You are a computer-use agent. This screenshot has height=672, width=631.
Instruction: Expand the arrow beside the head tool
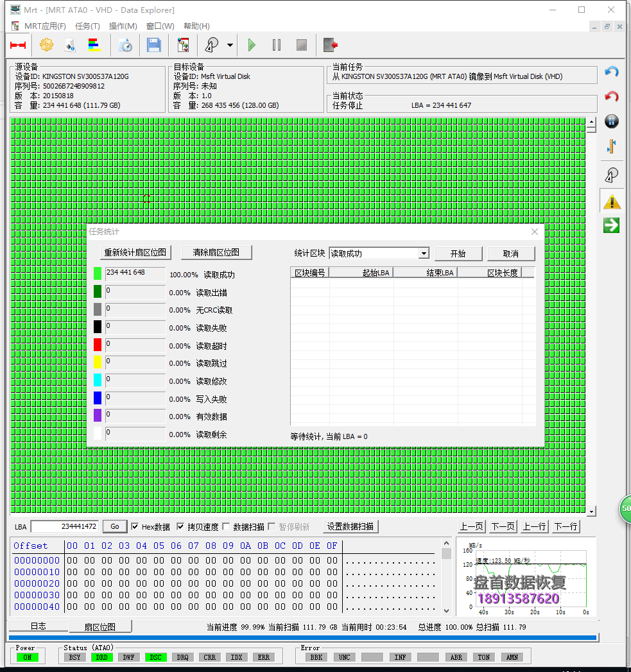230,45
